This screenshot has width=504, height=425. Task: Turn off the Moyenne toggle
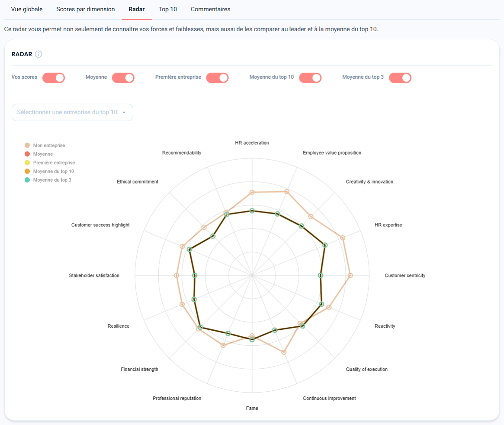(123, 78)
